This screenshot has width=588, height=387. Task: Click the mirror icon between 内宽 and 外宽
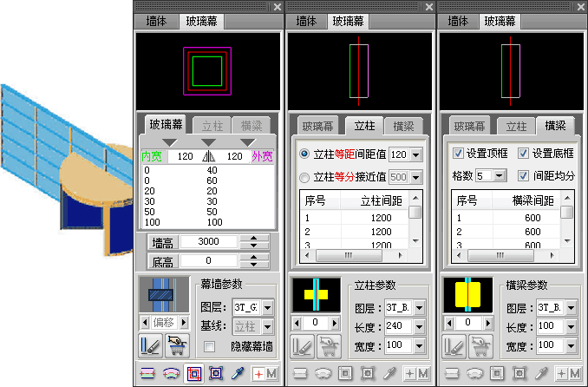coord(207,157)
